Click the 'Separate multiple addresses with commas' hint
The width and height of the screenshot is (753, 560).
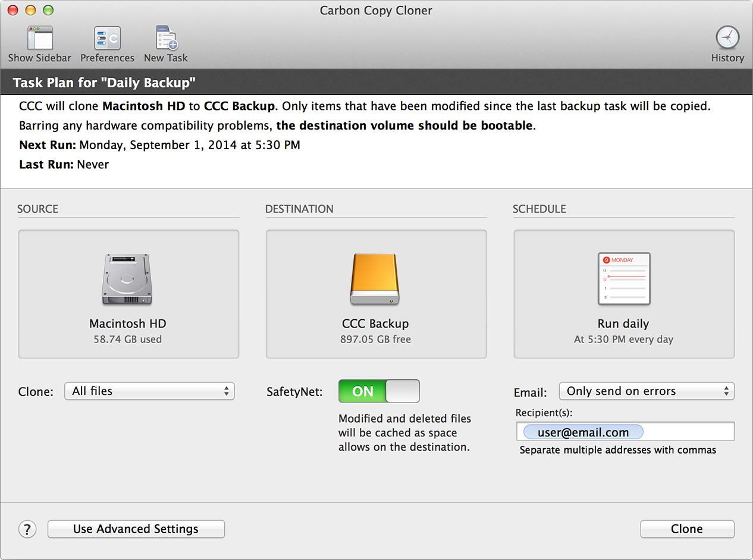pyautogui.click(x=618, y=450)
